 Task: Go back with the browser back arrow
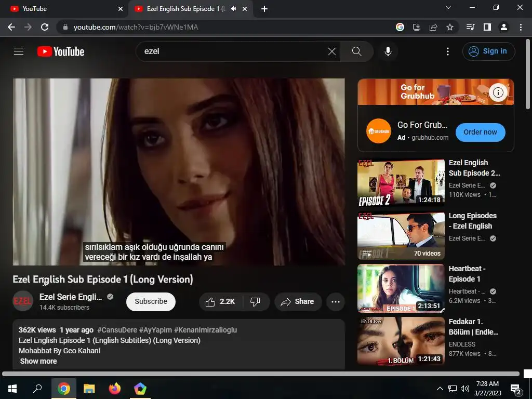pyautogui.click(x=11, y=27)
